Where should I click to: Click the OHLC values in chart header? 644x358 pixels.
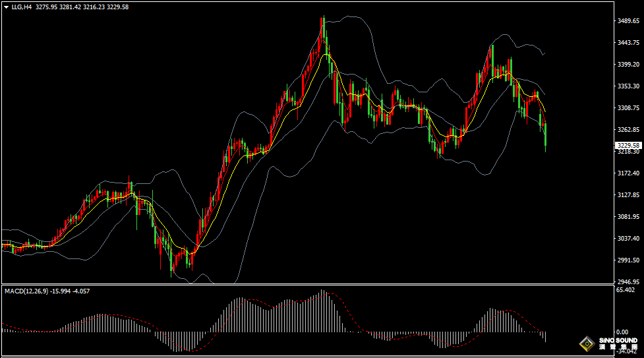(82, 7)
